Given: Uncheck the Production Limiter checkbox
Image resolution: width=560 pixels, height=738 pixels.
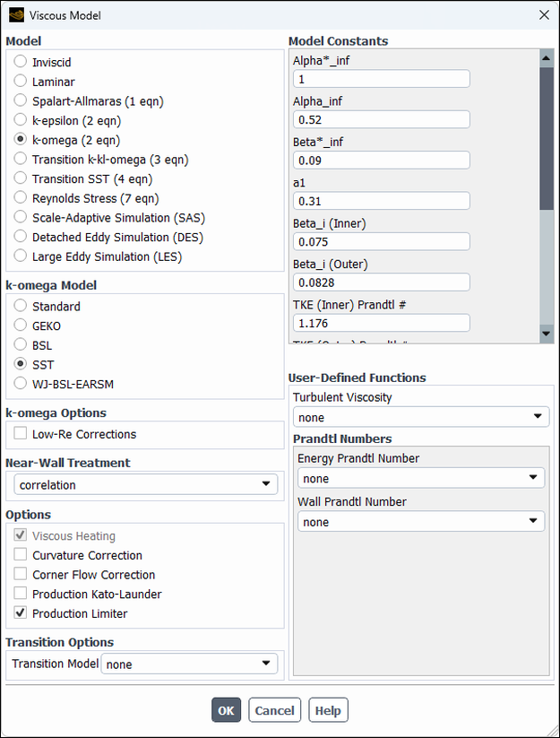Looking at the screenshot, I should pyautogui.click(x=21, y=613).
